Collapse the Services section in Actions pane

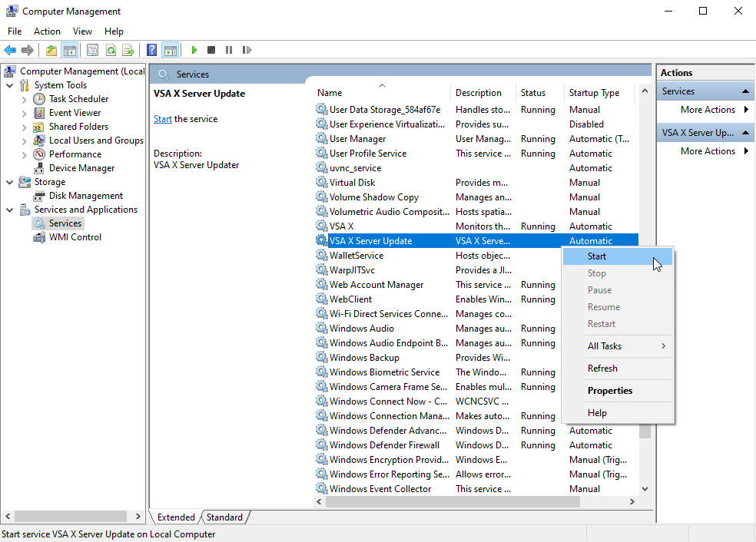[746, 91]
